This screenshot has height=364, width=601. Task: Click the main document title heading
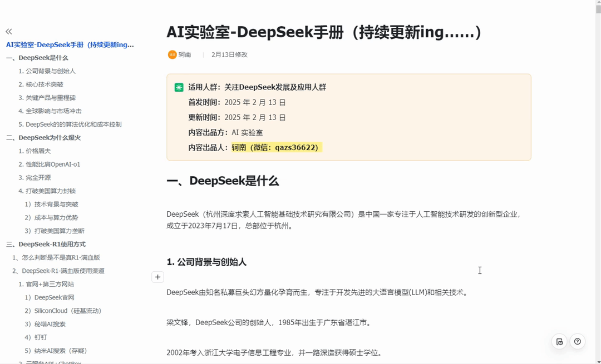pyautogui.click(x=324, y=32)
